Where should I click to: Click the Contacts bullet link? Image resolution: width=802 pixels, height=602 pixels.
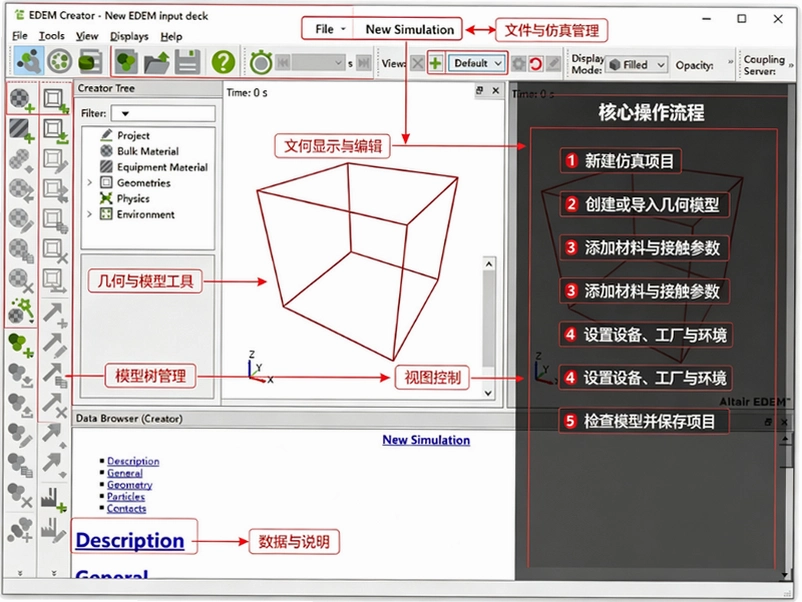(x=126, y=508)
